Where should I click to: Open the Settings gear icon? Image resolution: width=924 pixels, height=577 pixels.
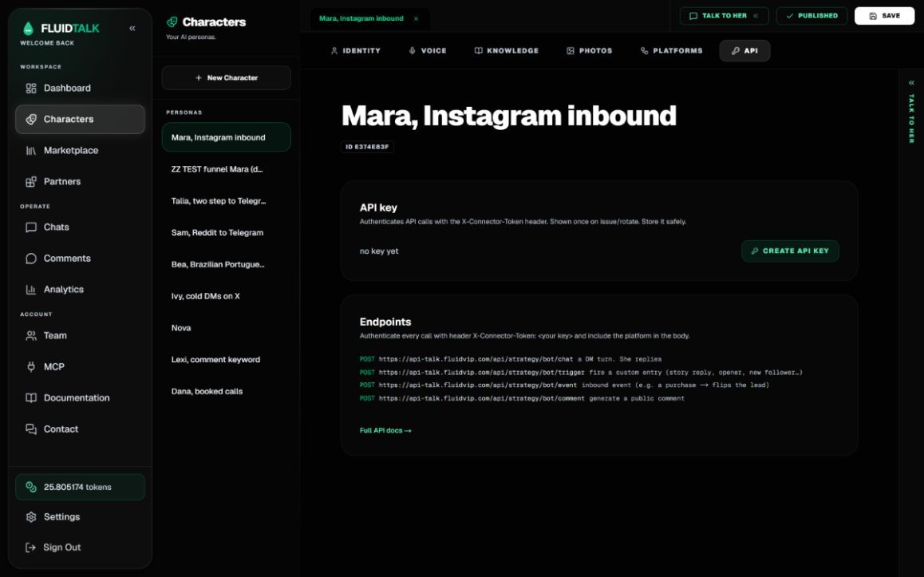pyautogui.click(x=30, y=517)
